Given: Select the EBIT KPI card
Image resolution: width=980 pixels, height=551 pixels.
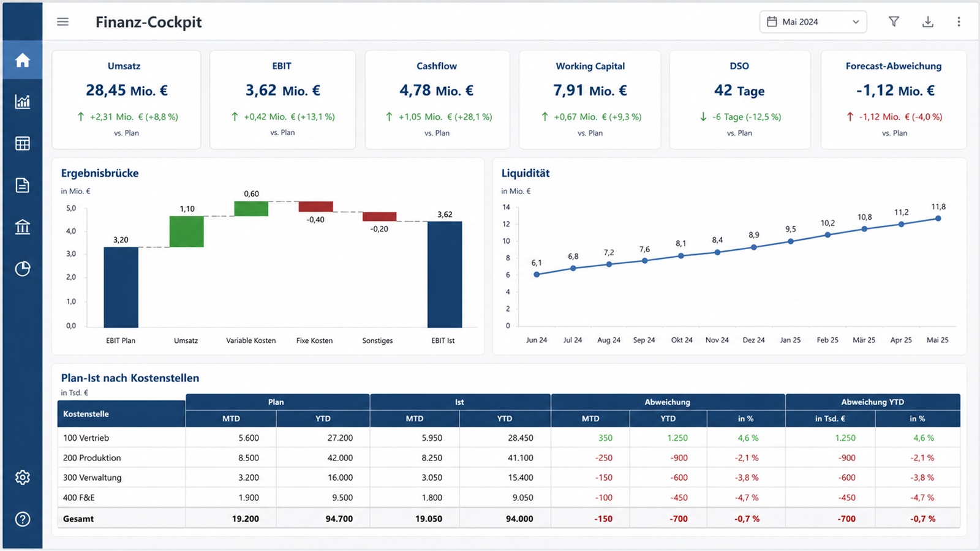Looking at the screenshot, I should [x=282, y=100].
